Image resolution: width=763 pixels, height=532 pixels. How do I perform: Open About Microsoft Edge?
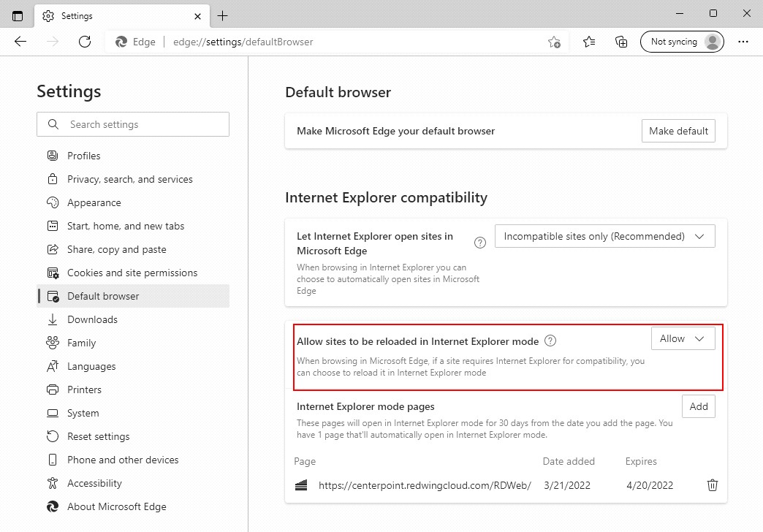(133, 506)
